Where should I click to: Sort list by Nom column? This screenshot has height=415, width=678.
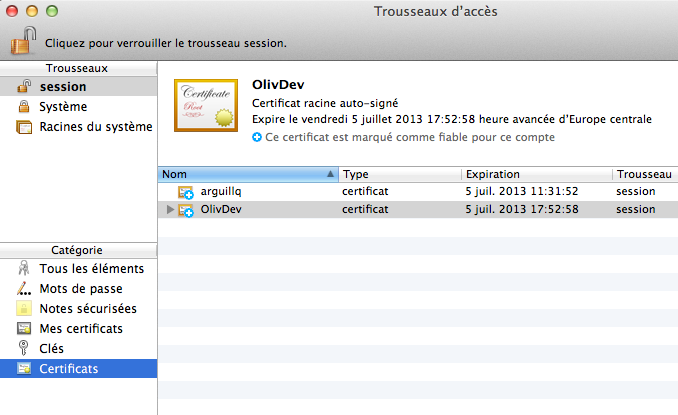point(245,174)
